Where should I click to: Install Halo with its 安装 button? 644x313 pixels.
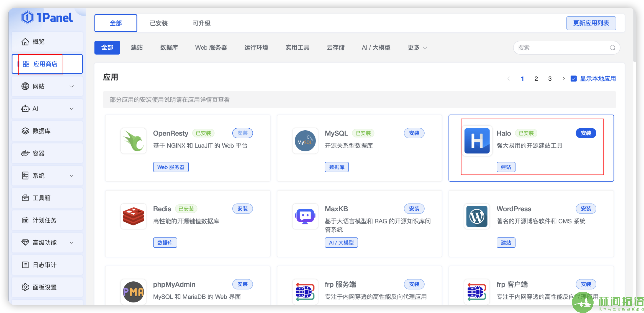[x=586, y=133]
